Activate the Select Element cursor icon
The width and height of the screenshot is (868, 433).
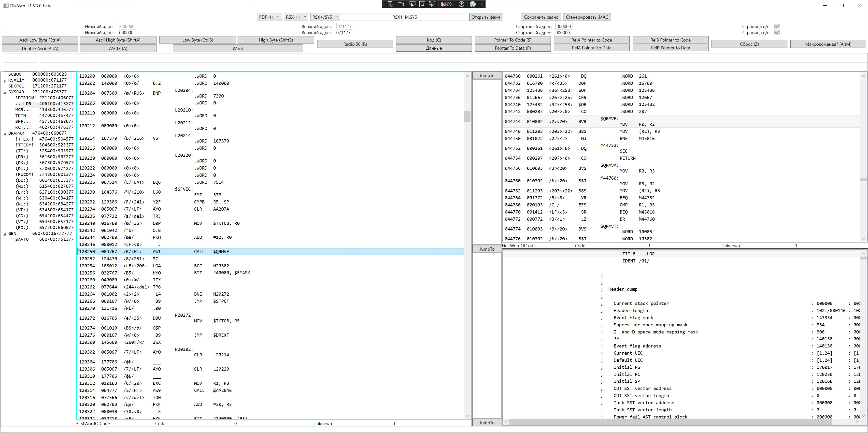[412, 4]
